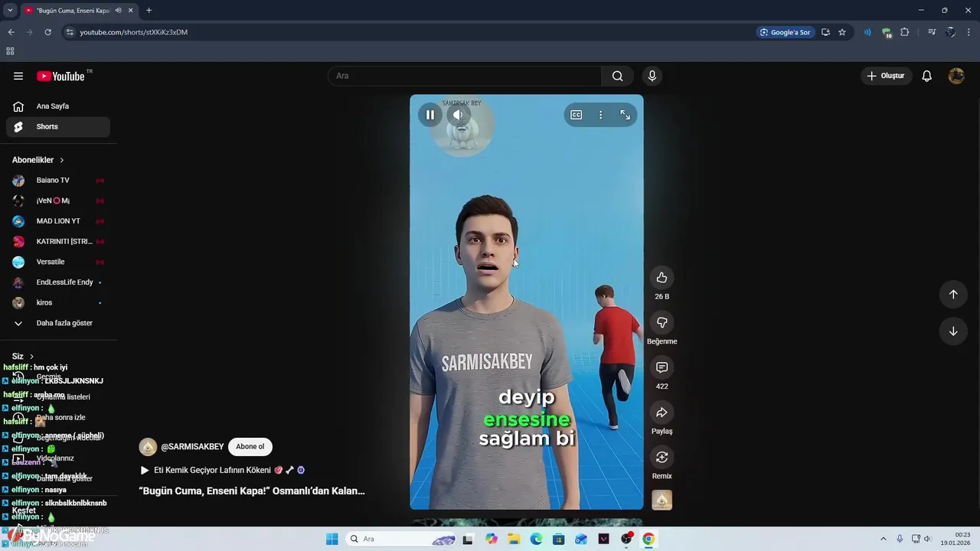
Task: Install app via address bar icon
Action: click(x=825, y=32)
